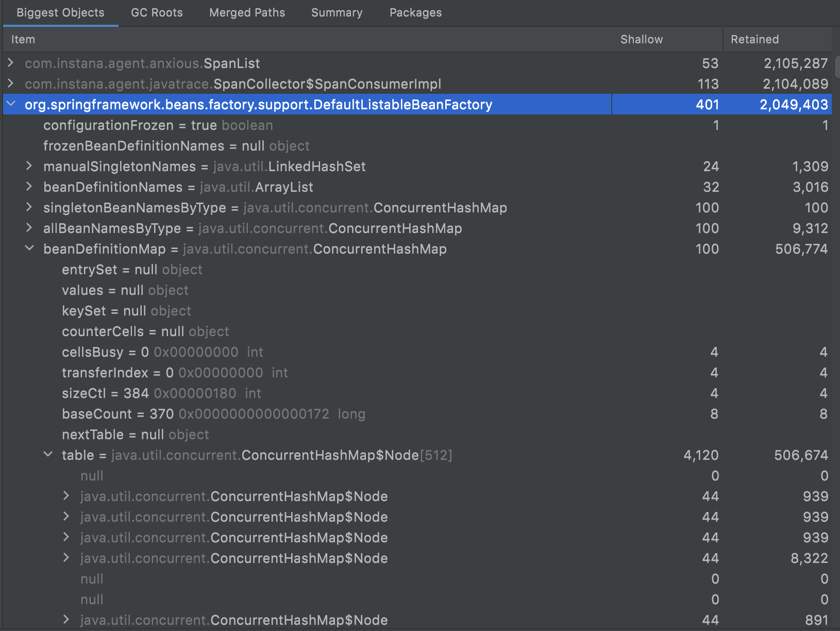The image size is (840, 631).
Task: Select the configurationFrozen = true row
Action: 417,125
